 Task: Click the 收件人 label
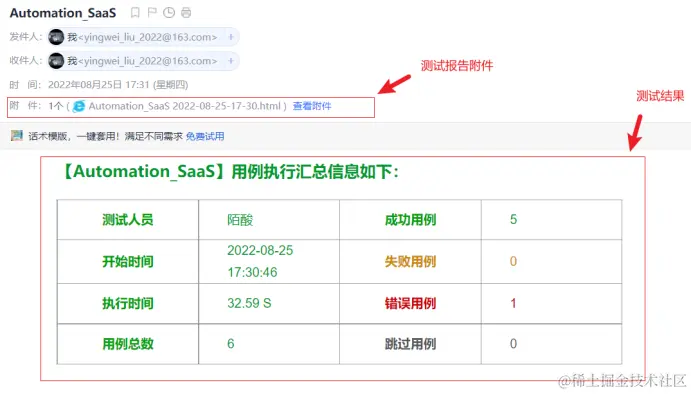point(25,61)
